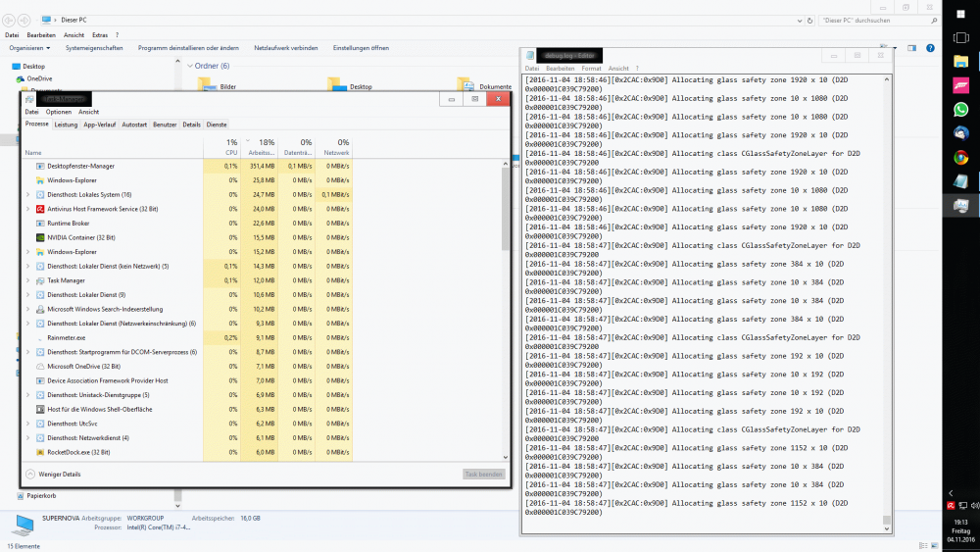
Task: Click the WhatsApp icon in the taskbar
Action: (x=960, y=110)
